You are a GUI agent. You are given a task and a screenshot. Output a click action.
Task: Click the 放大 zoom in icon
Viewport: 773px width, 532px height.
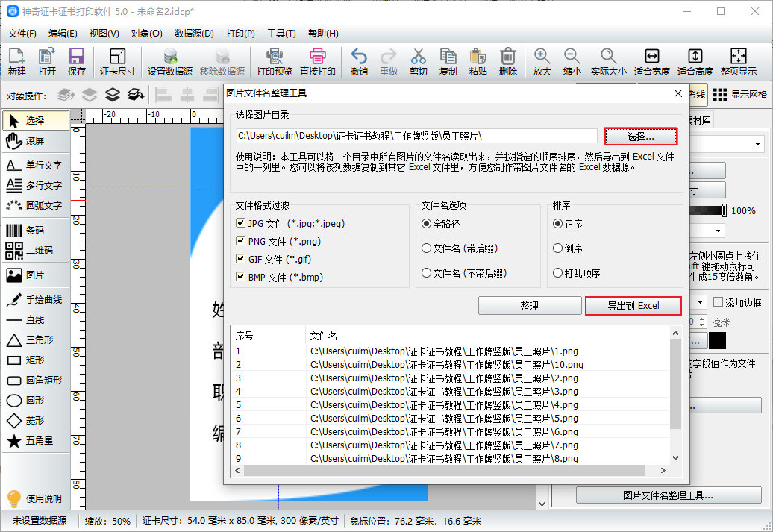point(542,62)
